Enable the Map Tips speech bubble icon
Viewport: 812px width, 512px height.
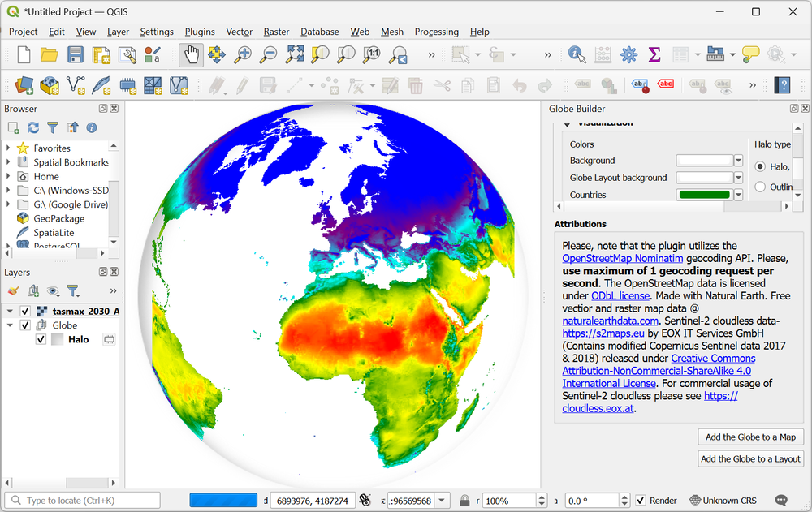click(x=750, y=54)
